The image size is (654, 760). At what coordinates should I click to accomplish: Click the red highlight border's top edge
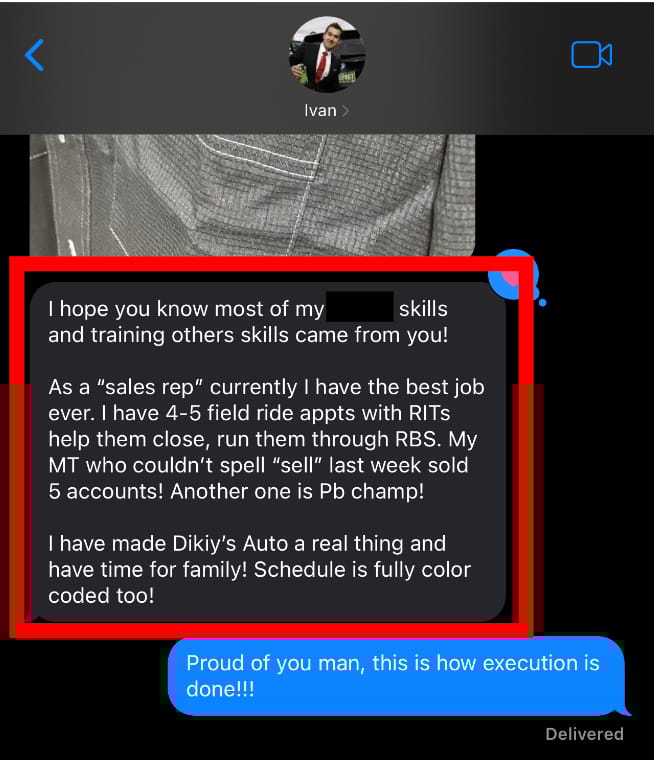pyautogui.click(x=271, y=264)
